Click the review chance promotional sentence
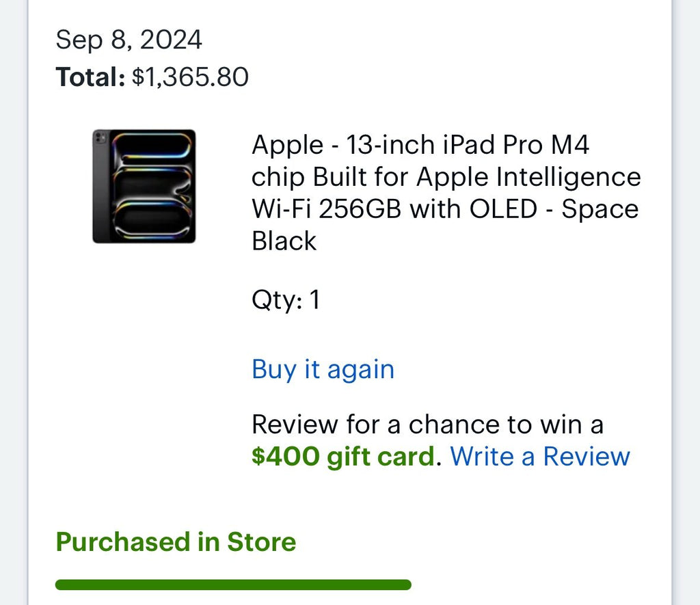 [x=428, y=425]
